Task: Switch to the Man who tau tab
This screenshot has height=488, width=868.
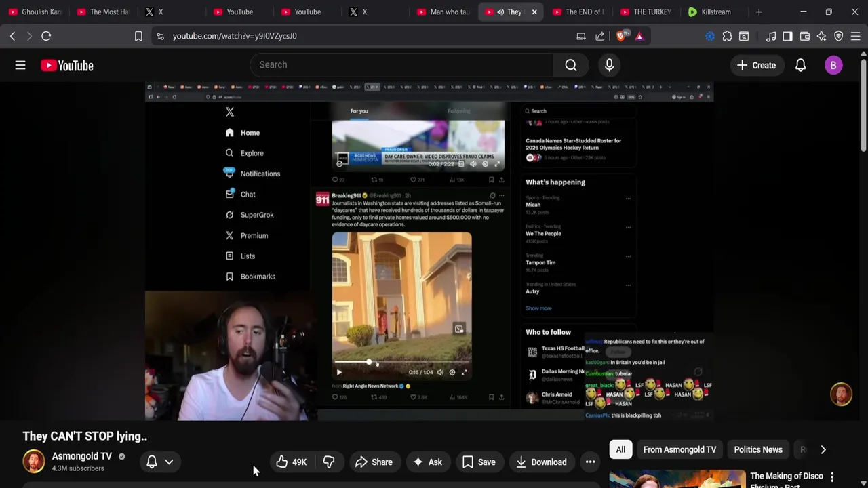Action: [443, 12]
